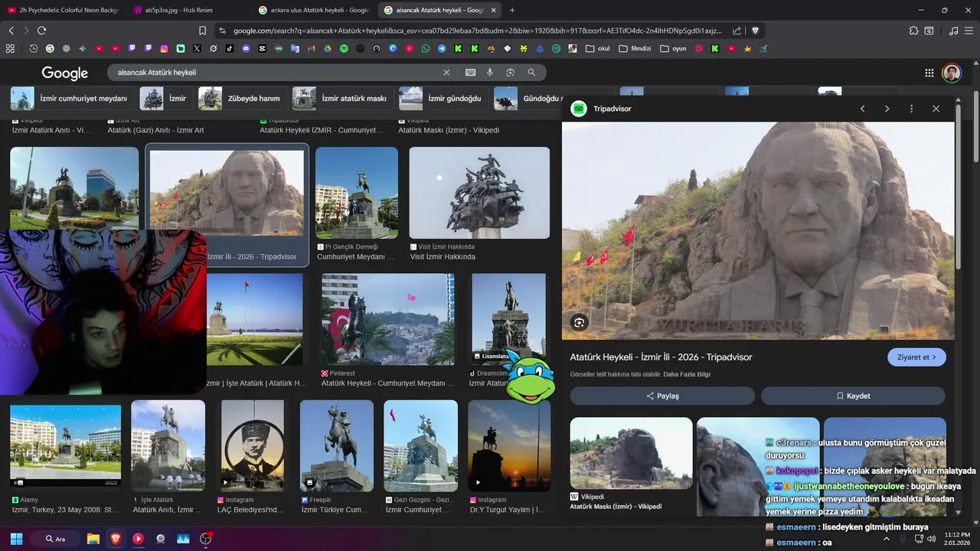Show hidden system tray icons chevron
This screenshot has width=980, height=551.
pyautogui.click(x=887, y=539)
